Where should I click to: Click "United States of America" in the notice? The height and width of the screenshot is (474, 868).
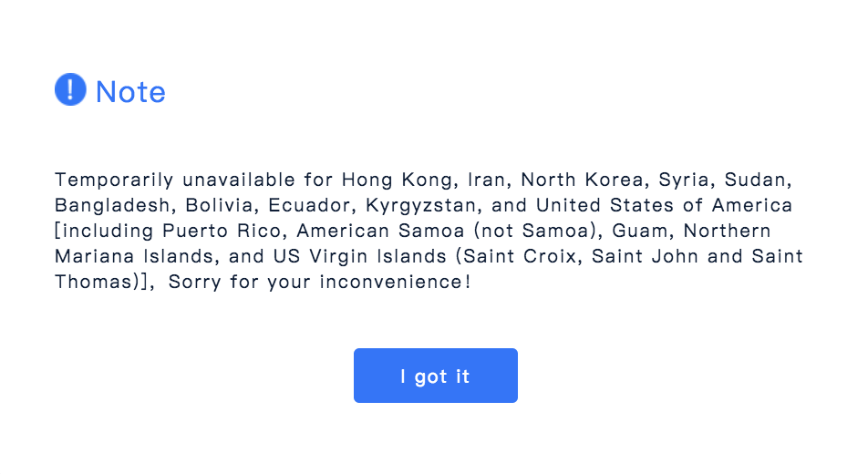(x=664, y=205)
